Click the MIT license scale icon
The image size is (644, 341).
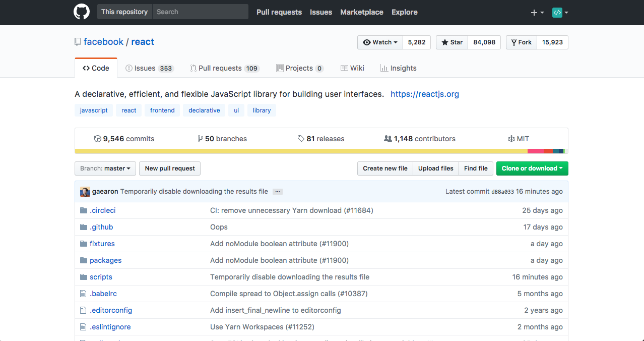click(x=511, y=138)
